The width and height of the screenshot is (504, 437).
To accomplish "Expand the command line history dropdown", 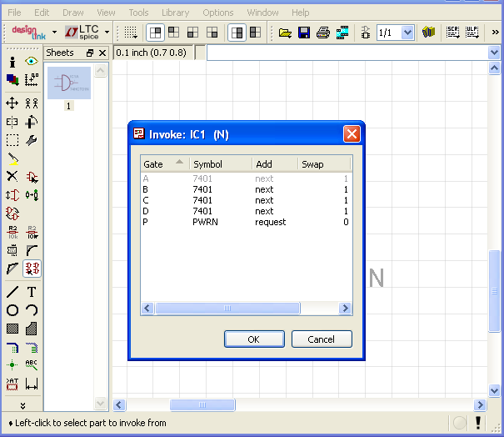I will tap(494, 53).
